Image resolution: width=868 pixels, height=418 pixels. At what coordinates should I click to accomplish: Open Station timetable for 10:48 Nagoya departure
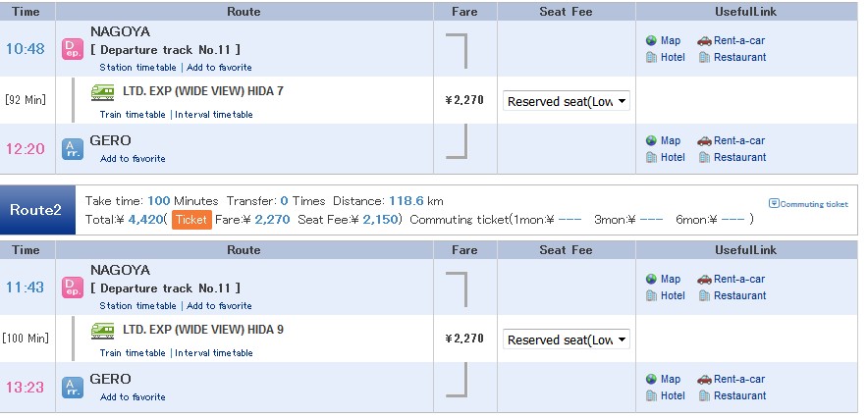137,68
